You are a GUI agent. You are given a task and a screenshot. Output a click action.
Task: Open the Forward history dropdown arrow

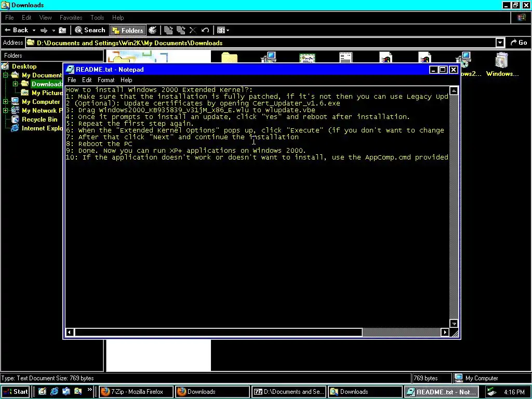point(54,31)
